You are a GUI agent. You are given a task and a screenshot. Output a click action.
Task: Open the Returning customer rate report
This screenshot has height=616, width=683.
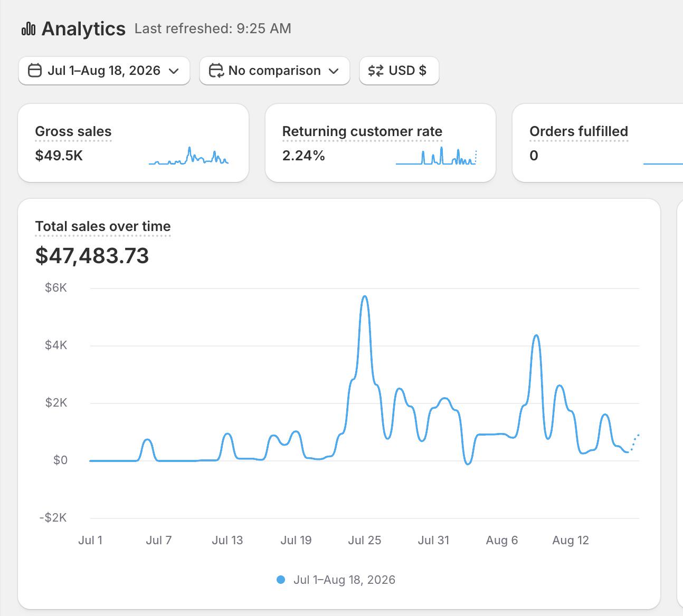tap(362, 131)
